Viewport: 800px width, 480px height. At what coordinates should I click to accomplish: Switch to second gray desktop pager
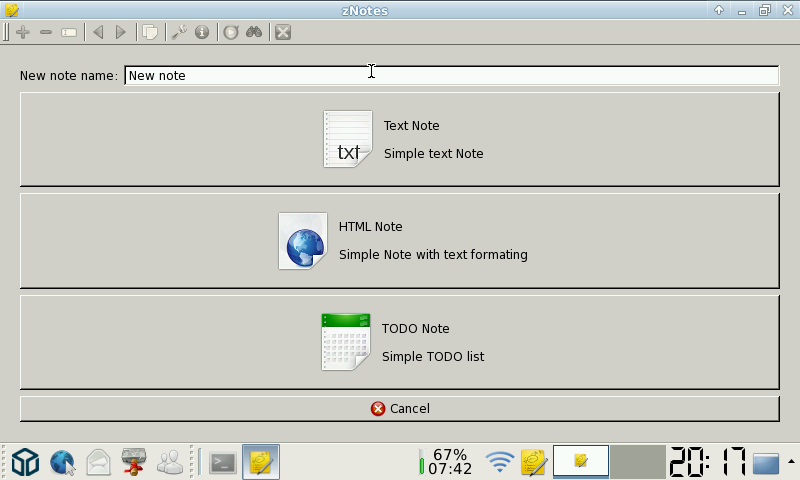point(638,462)
